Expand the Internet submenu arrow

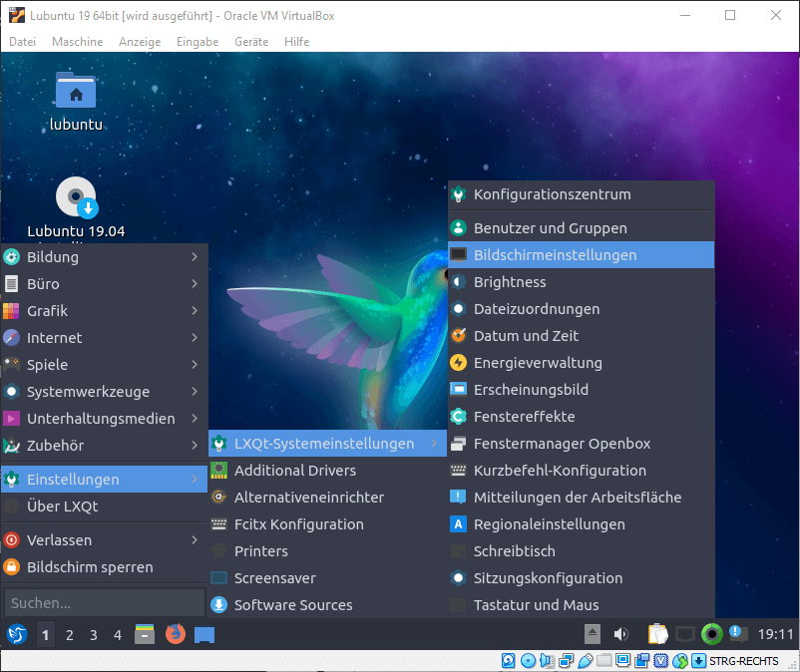tap(195, 338)
